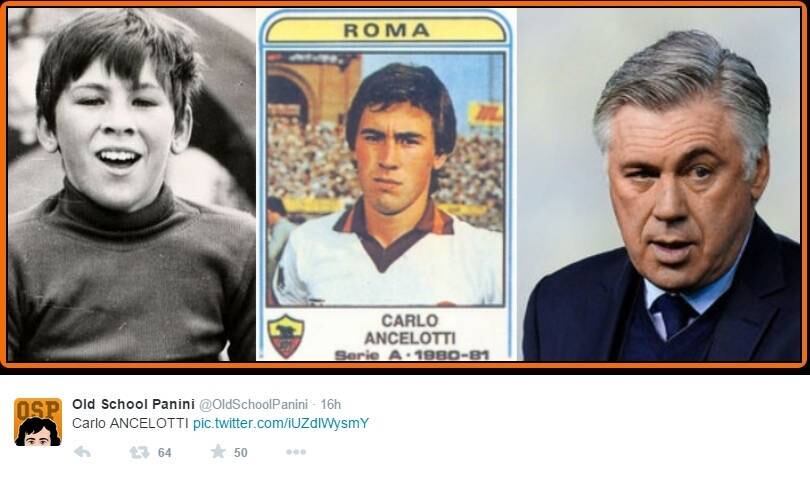Image resolution: width=810 pixels, height=477 pixels.
Task: Click the AS Roma crest on sticker
Action: pos(286,336)
